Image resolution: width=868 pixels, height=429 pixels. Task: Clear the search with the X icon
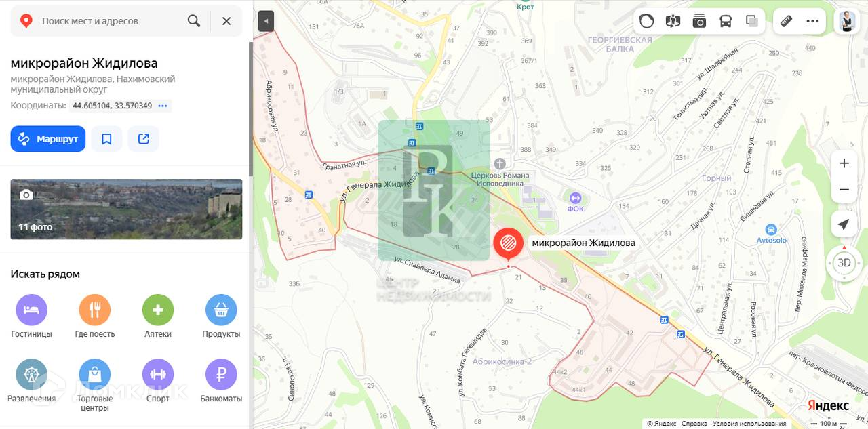(x=226, y=21)
